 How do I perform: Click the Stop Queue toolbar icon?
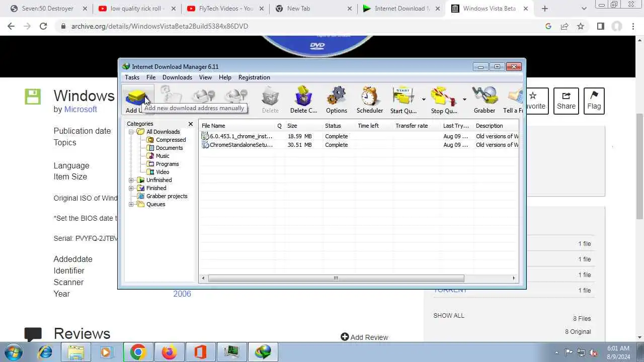click(x=444, y=96)
